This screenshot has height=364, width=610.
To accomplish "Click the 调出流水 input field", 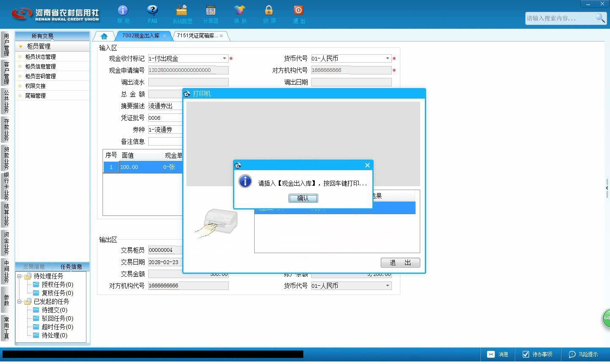I will click(x=188, y=82).
